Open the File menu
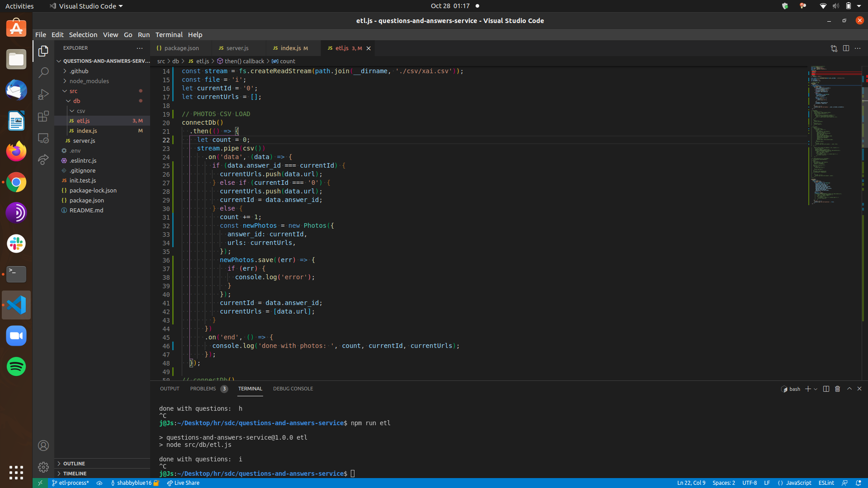Viewport: 868px width, 488px height. pyautogui.click(x=41, y=35)
